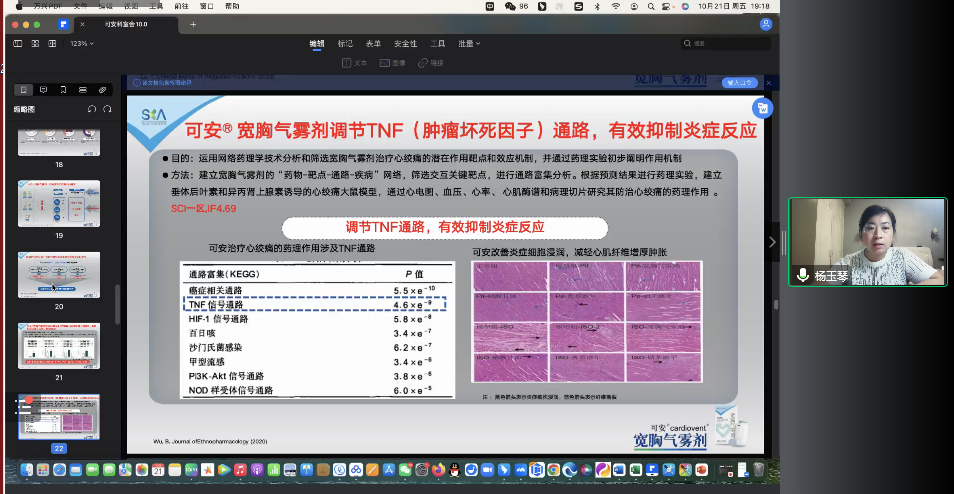This screenshot has width=954, height=494.
Task: Click the blue convert-to-Word floating icon
Action: pos(762,109)
